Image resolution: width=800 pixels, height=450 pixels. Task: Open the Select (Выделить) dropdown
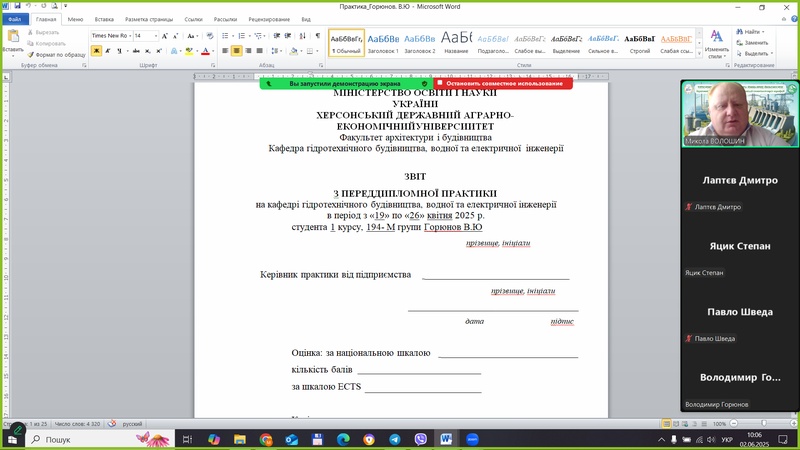tap(755, 53)
